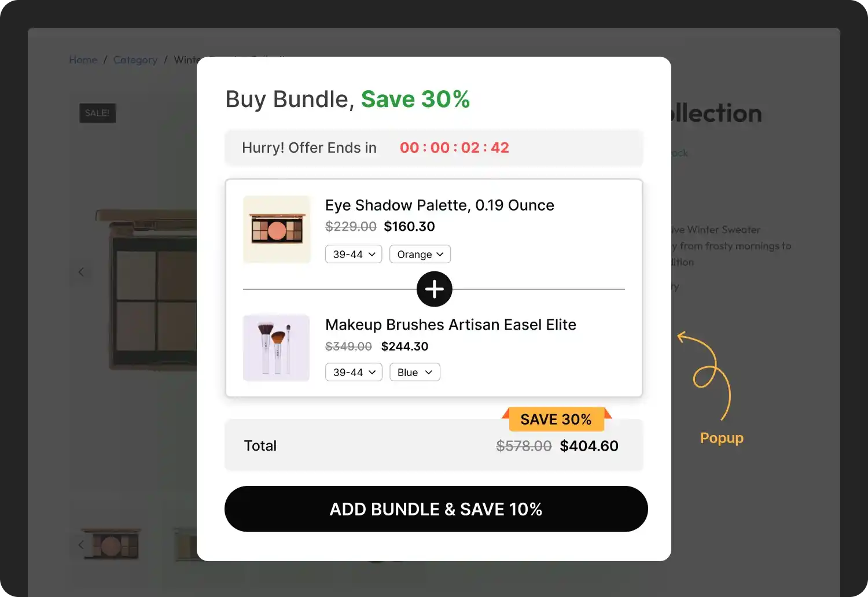Open the size dropdown for Eye Shadow Palette
This screenshot has height=597, width=868.
pos(353,254)
